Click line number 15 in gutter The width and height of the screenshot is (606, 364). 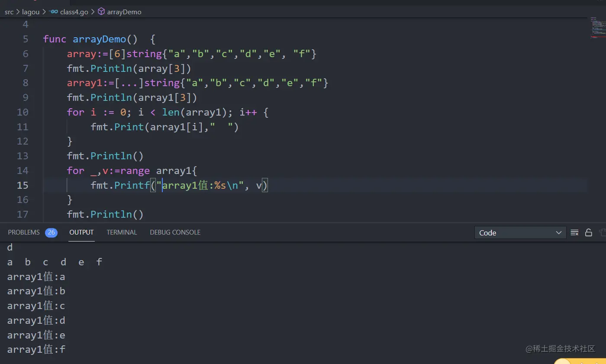pos(23,185)
